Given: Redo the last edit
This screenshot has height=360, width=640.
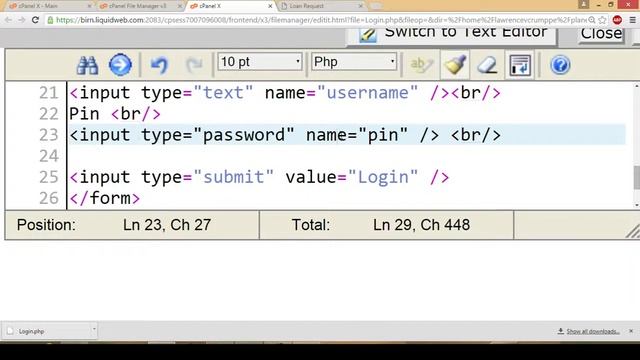Looking at the screenshot, I should click(x=194, y=65).
